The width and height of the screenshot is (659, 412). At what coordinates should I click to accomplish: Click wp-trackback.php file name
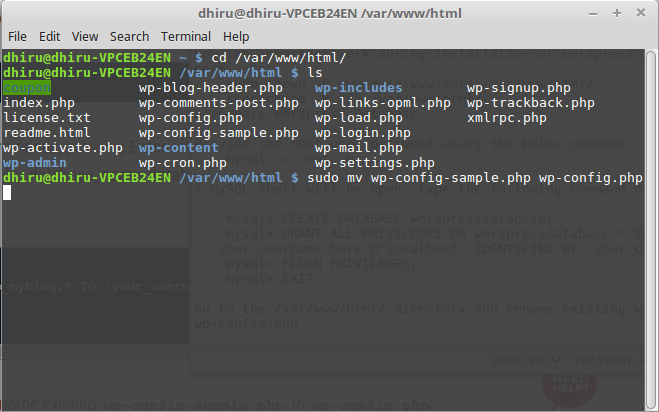(x=531, y=103)
